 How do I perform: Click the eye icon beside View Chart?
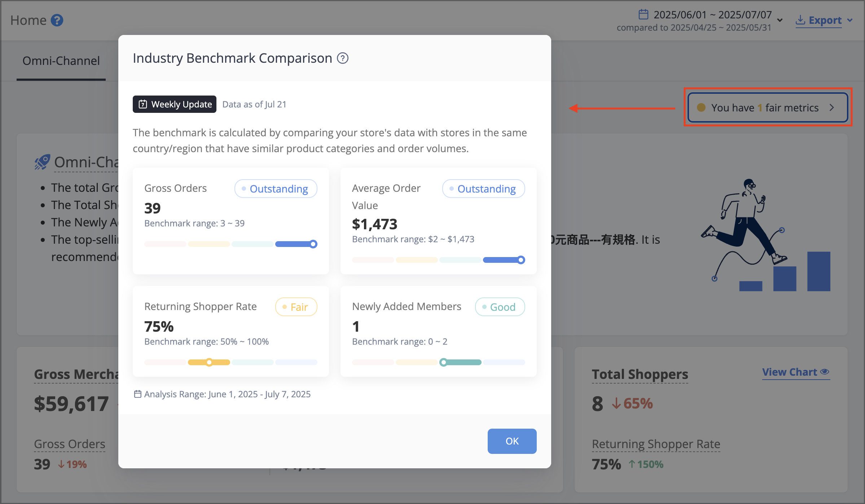coord(825,372)
